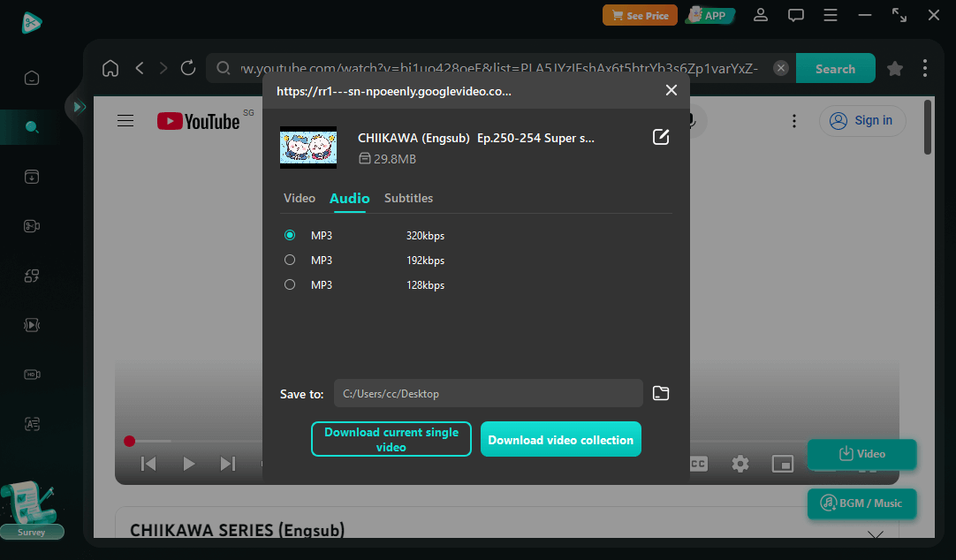Open the subtitle text tool icon in sidebar
This screenshot has width=956, height=560.
(x=32, y=423)
